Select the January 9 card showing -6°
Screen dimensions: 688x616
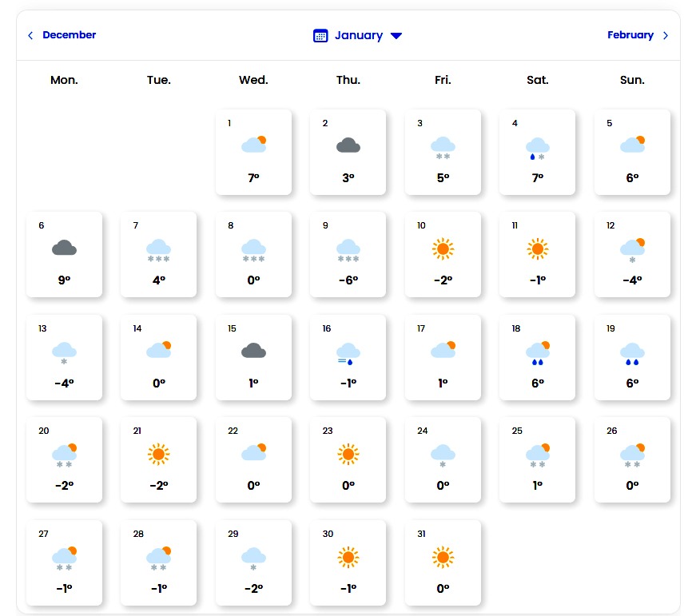[348, 255]
